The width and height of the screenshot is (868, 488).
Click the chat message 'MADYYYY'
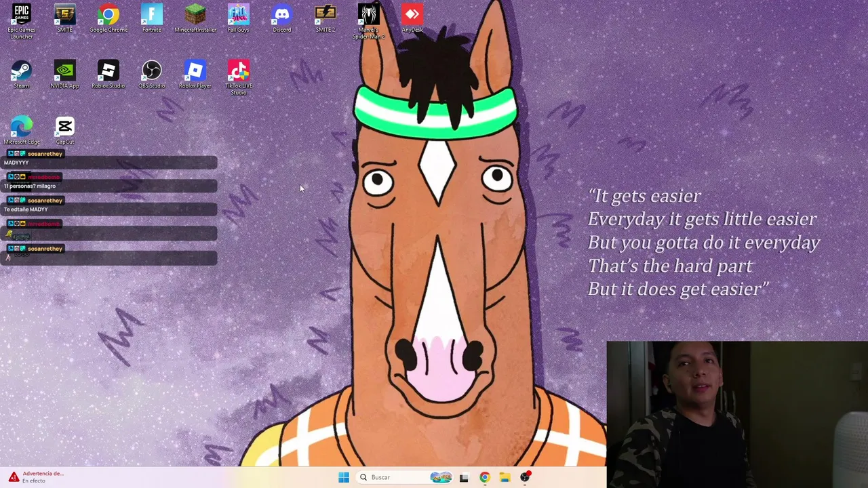(x=16, y=163)
